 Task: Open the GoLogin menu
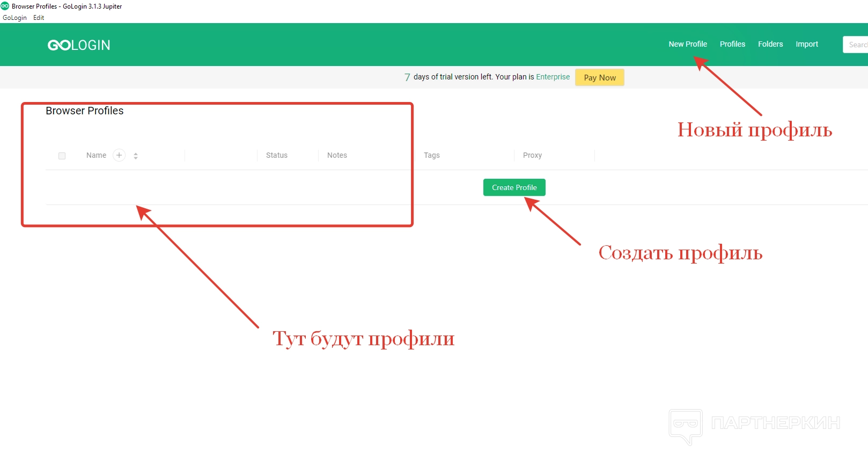point(14,18)
